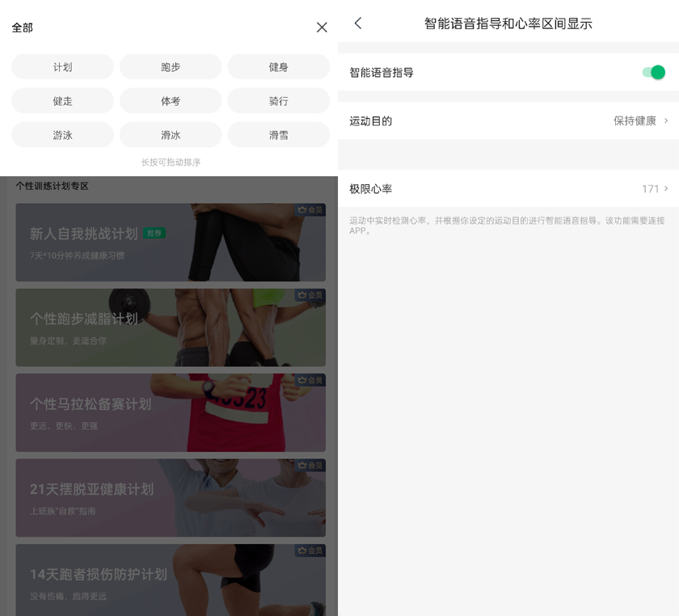Open the 个性马拉松备赛计划 card
679x616 pixels.
171,413
